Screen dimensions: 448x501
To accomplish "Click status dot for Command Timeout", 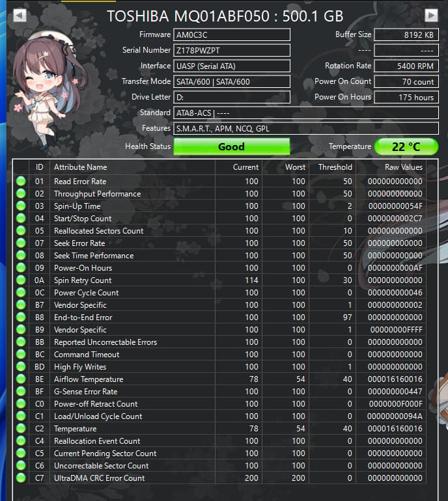I will pyautogui.click(x=21, y=355).
